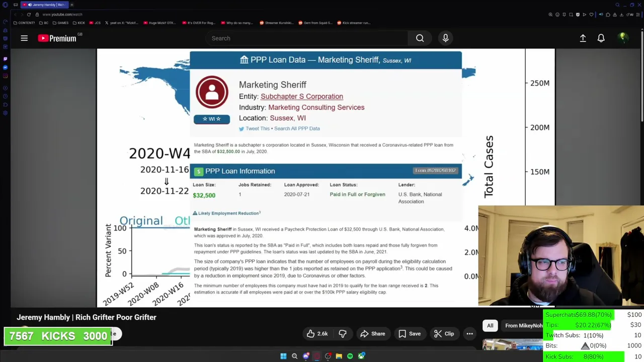Image resolution: width=644 pixels, height=362 pixels.
Task: Start voice search with microphone icon
Action: 445,38
